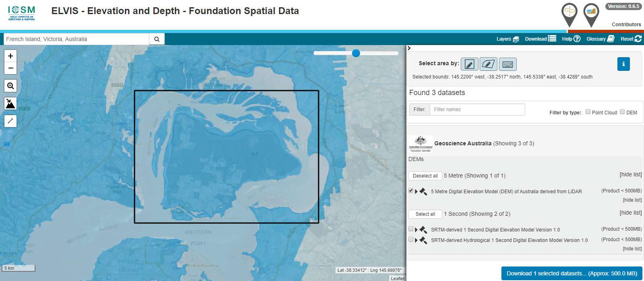Click the map zoom in plus button
The height and width of the screenshot is (281, 644).
[10, 56]
